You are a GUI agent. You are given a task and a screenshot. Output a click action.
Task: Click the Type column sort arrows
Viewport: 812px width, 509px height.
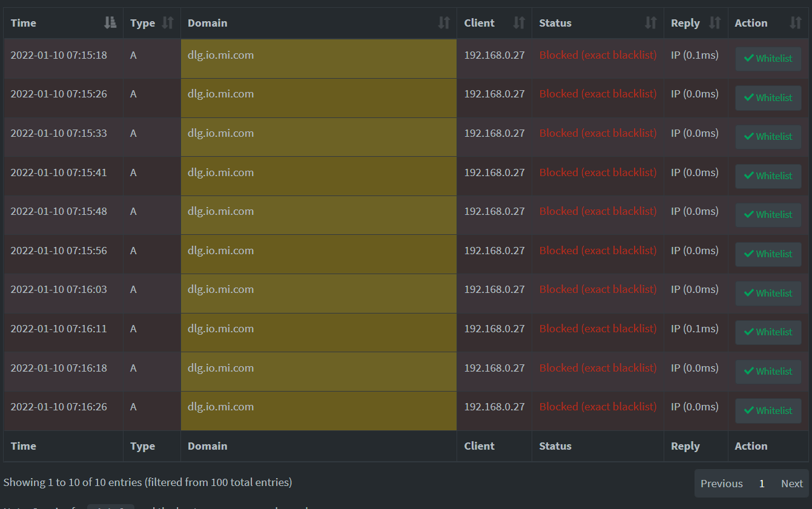point(168,23)
